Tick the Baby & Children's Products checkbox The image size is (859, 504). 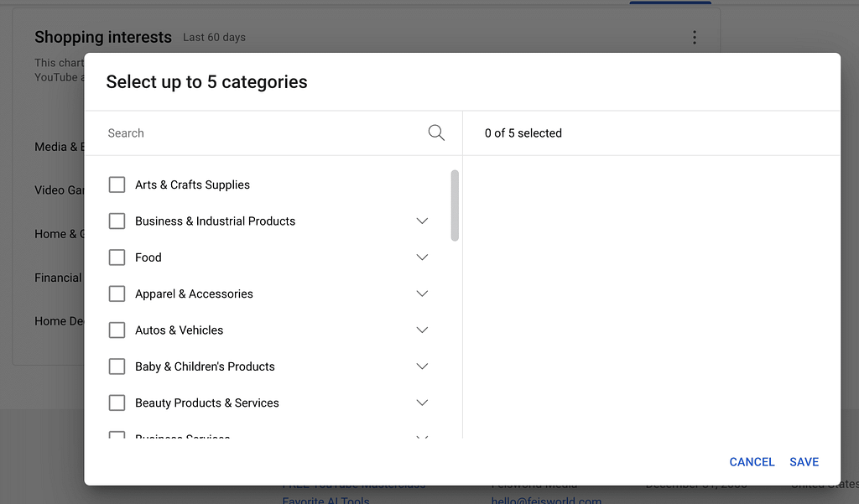coord(117,366)
